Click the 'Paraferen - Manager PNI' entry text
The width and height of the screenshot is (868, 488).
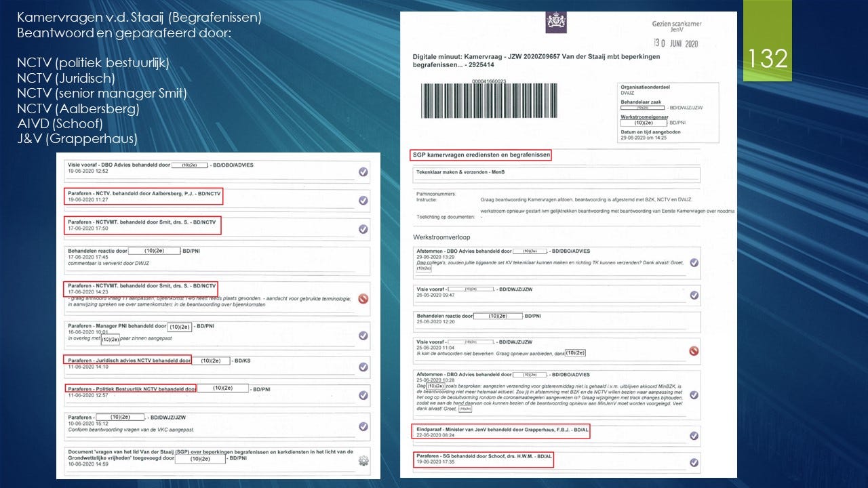click(x=141, y=327)
